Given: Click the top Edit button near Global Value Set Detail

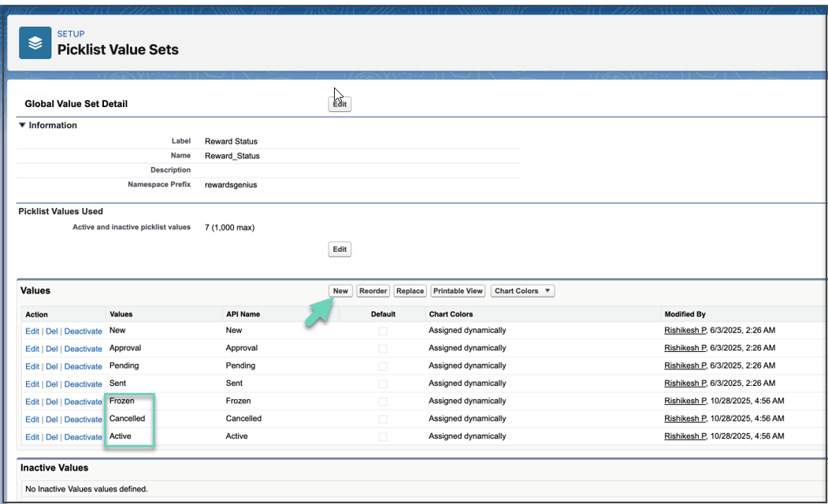Looking at the screenshot, I should [x=340, y=104].
